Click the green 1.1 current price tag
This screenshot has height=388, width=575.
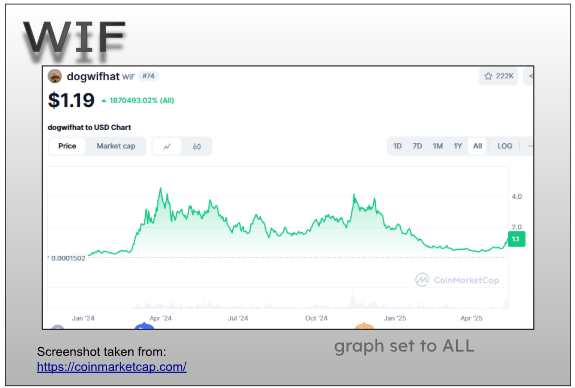[516, 239]
